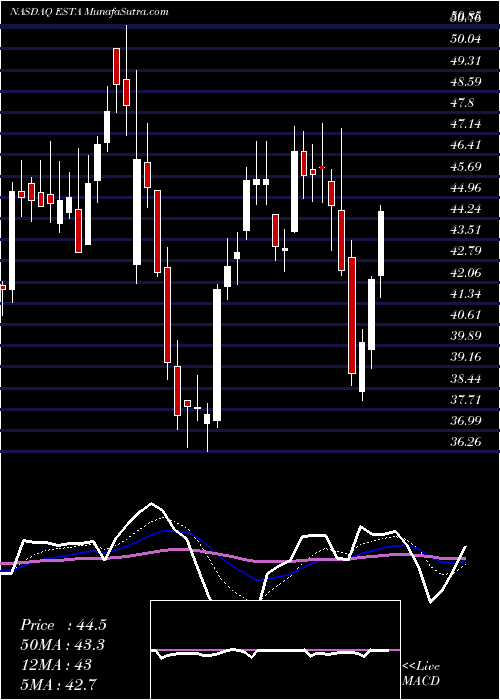Click the <<Live MACD label
The height and width of the screenshot is (700, 500).
(x=421, y=674)
